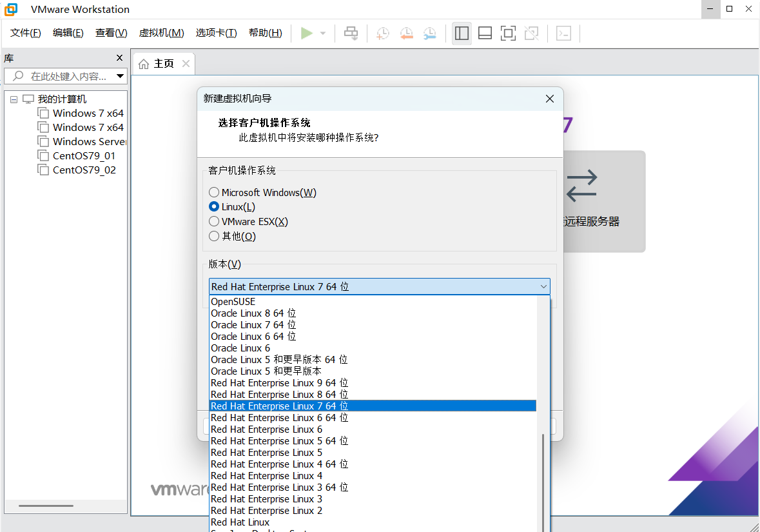Select the 其他(O) radio button
This screenshot has width=760, height=532.
coord(214,236)
